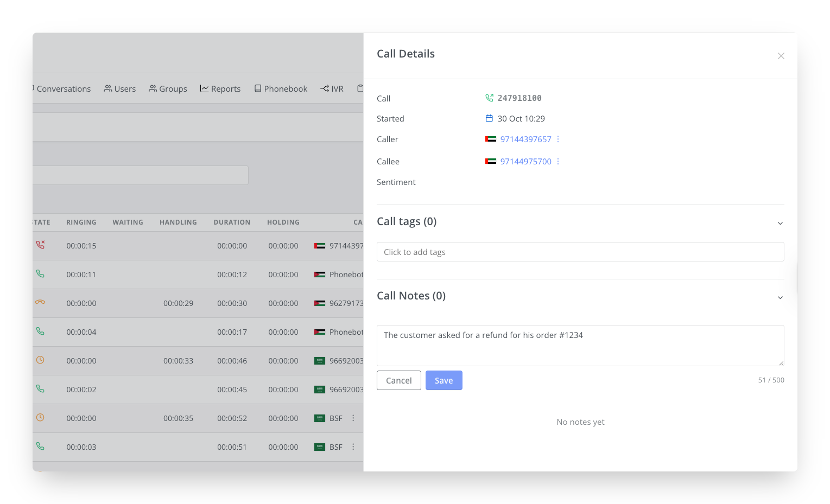Viewport: 830px width, 504px height.
Task: Switch to the Groups tab
Action: point(168,89)
